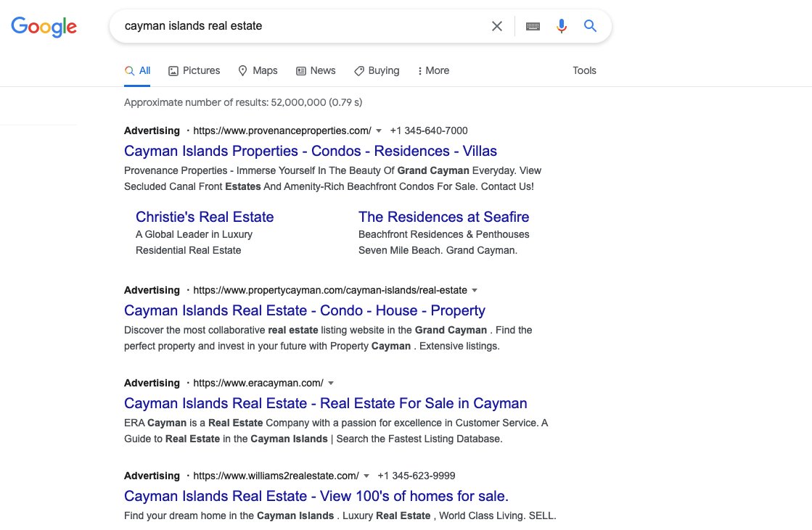Switch to the Maps tab
This screenshot has height=530, width=812.
[x=258, y=70]
